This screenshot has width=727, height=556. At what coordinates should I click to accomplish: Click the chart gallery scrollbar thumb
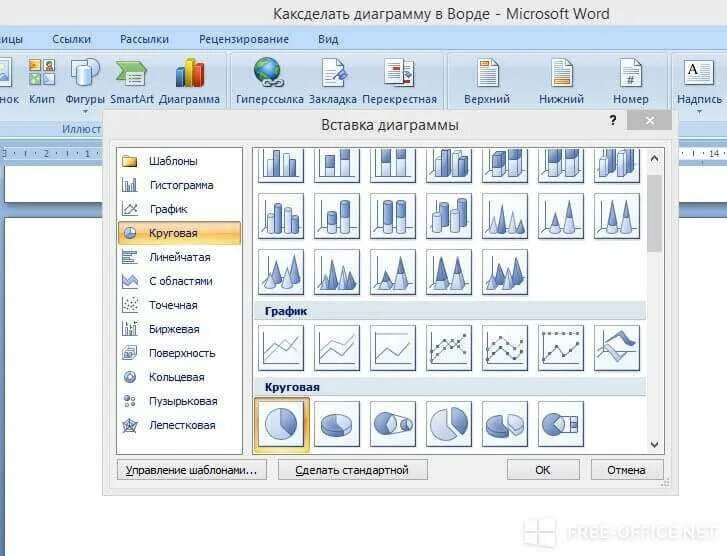(x=654, y=213)
